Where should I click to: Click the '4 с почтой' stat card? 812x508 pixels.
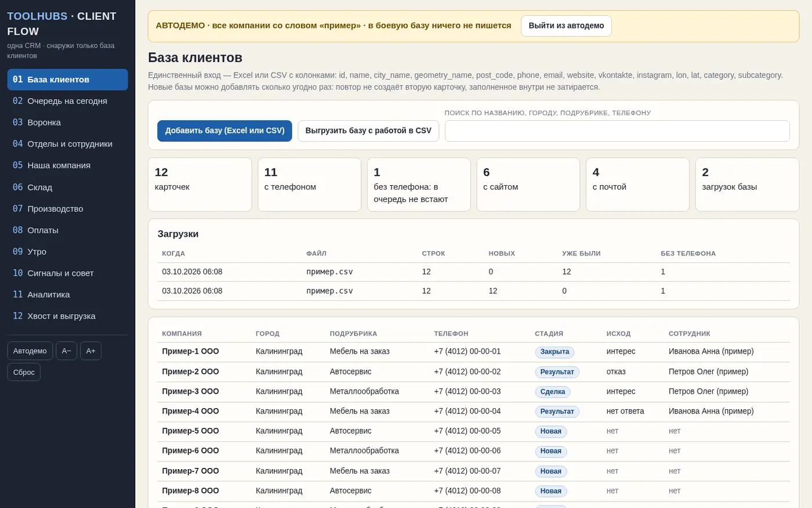click(637, 185)
